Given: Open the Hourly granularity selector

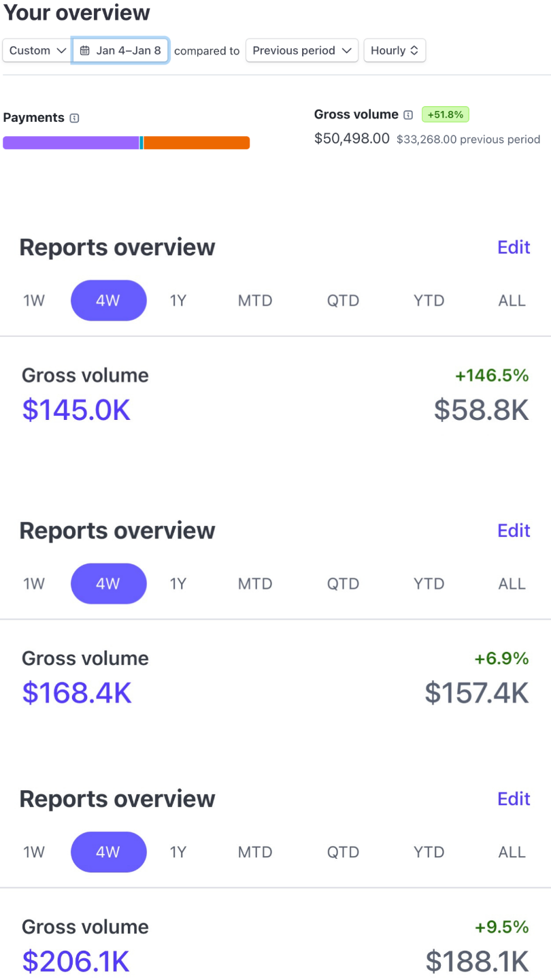Looking at the screenshot, I should tap(395, 50).
